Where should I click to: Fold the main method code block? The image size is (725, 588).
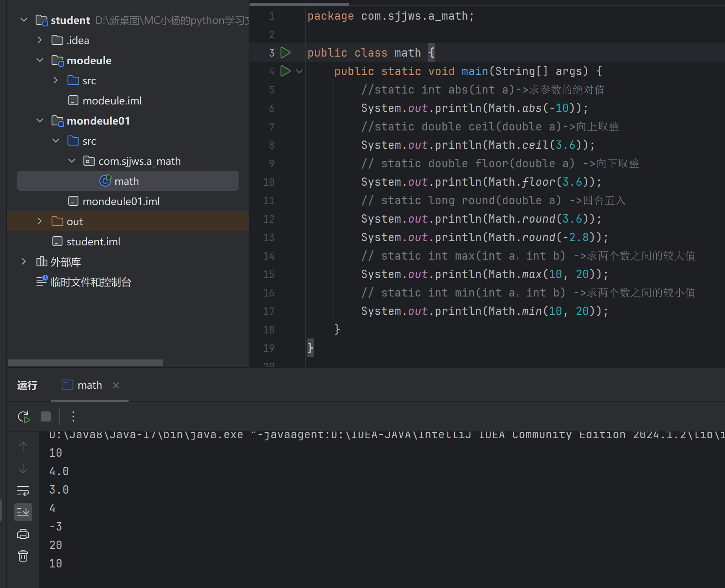pos(299,71)
